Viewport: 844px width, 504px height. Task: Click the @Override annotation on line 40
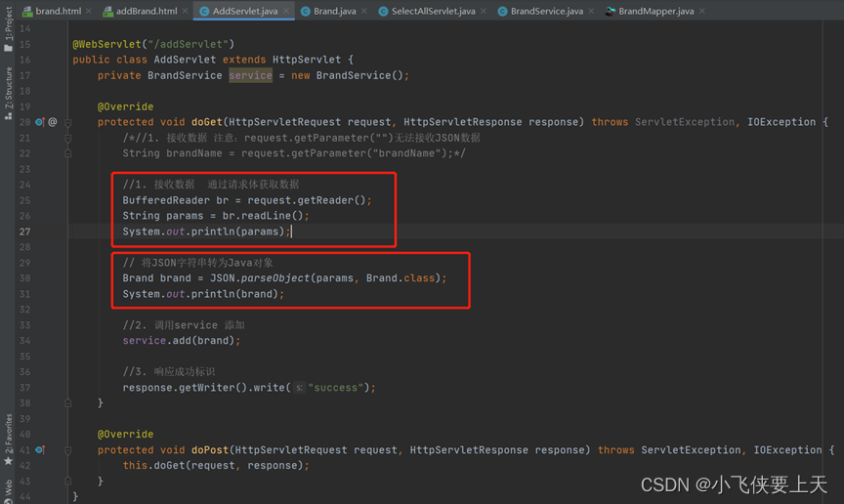point(125,434)
